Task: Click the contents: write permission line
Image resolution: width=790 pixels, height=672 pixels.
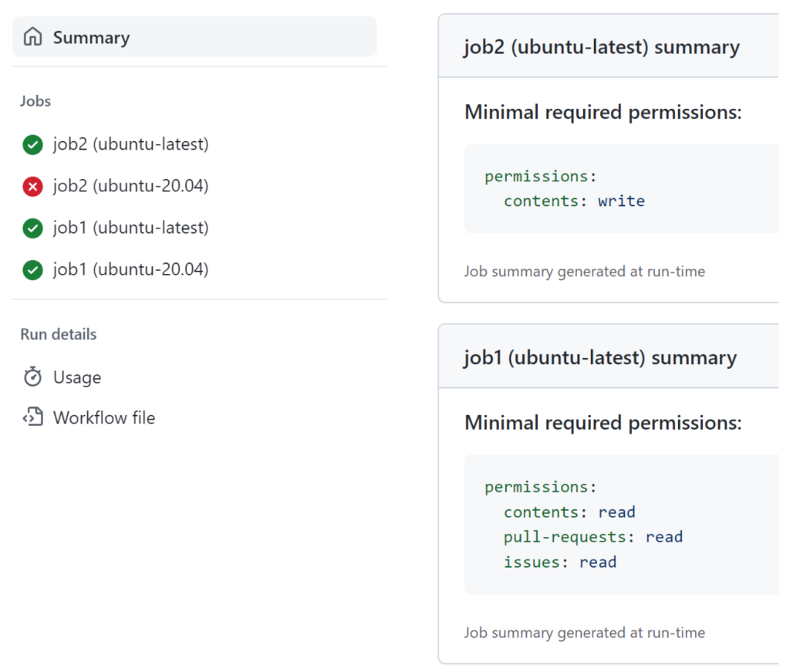Action: click(574, 201)
